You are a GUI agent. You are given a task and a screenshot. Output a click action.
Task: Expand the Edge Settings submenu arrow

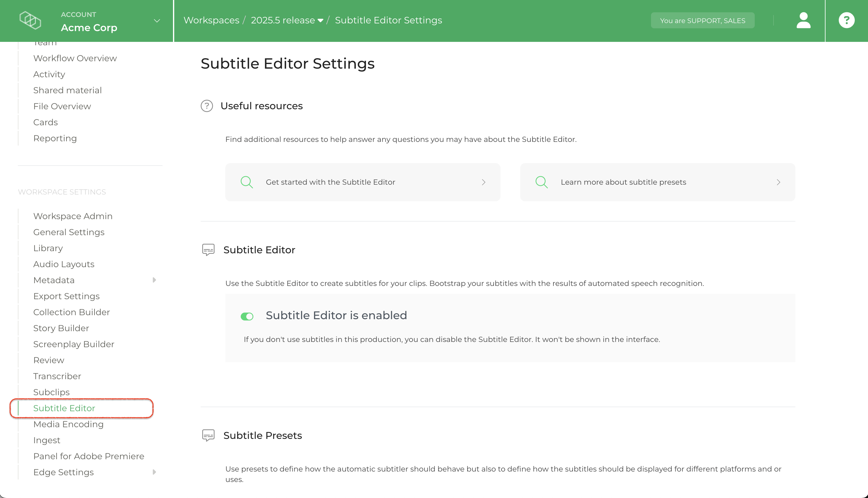(154, 472)
